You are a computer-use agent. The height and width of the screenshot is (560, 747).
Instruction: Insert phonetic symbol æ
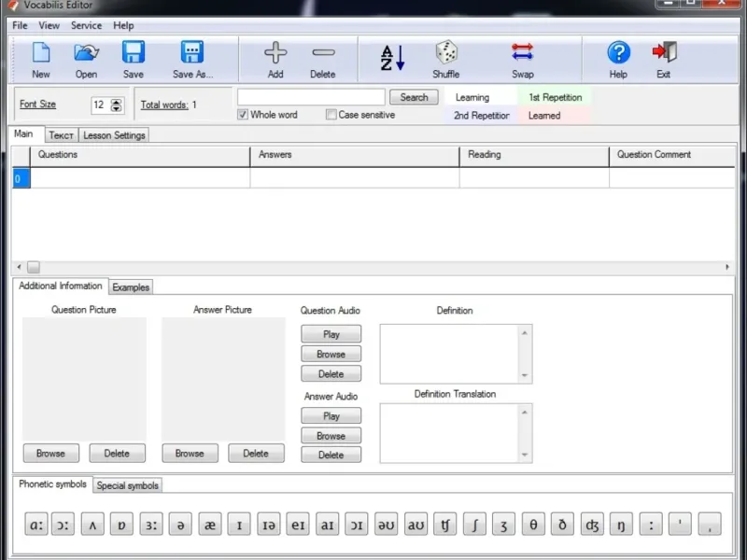209,525
